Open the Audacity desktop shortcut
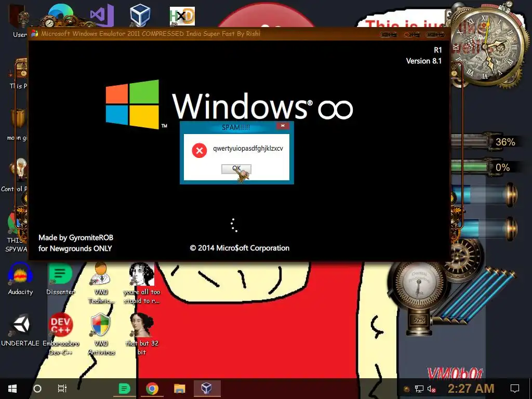This screenshot has height=399, width=532. (x=20, y=278)
